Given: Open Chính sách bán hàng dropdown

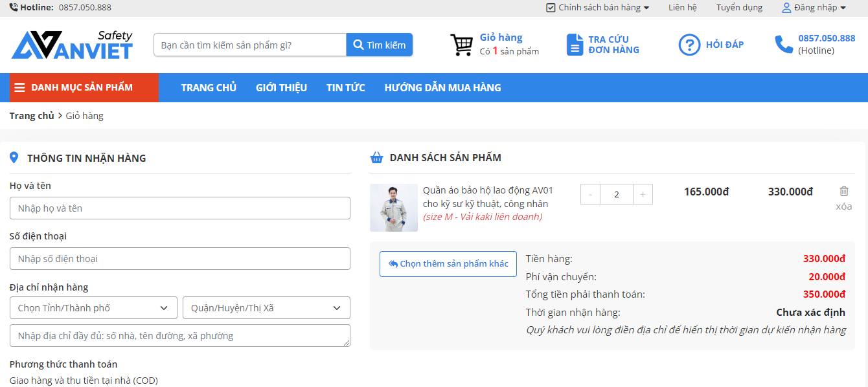Looking at the screenshot, I should click(597, 8).
